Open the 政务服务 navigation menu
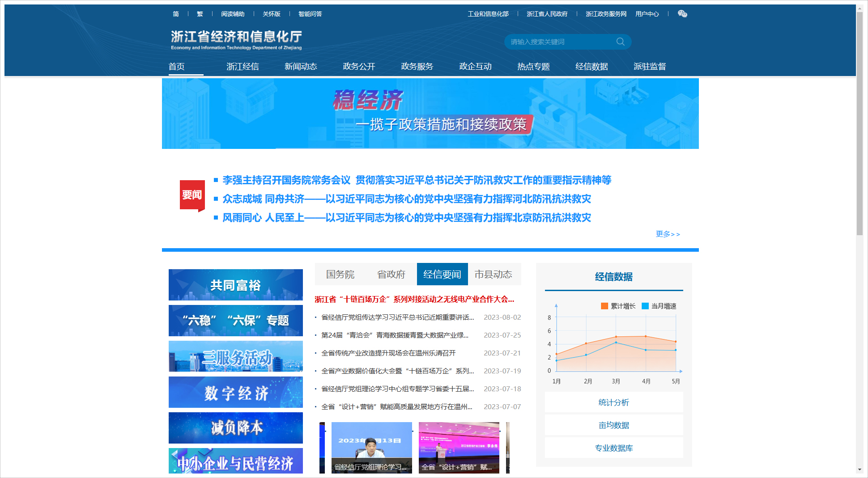Image resolution: width=868 pixels, height=478 pixels. (x=417, y=66)
